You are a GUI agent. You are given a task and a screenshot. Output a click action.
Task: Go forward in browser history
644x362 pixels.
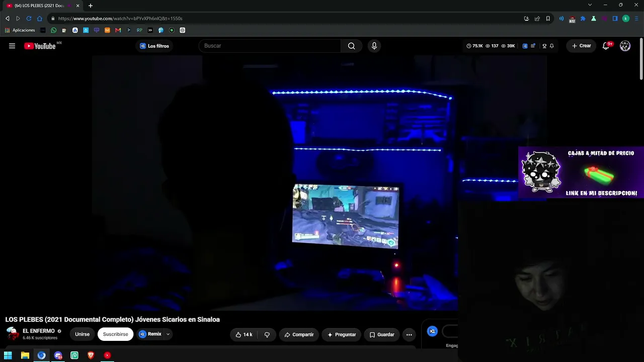18,19
